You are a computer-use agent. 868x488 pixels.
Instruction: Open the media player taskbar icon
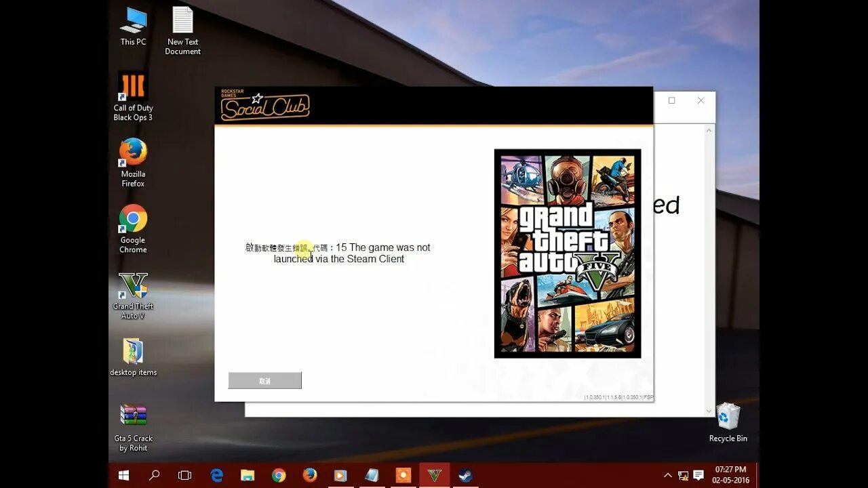point(341,475)
